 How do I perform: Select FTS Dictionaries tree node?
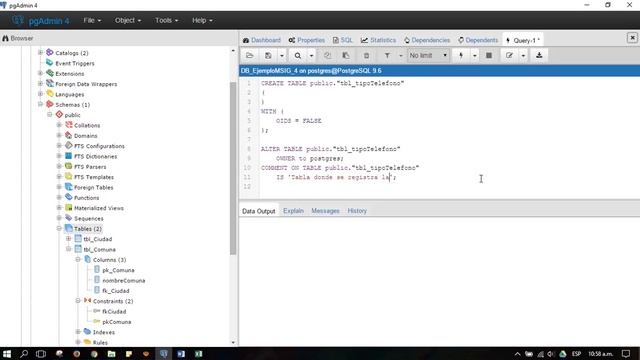coord(95,156)
